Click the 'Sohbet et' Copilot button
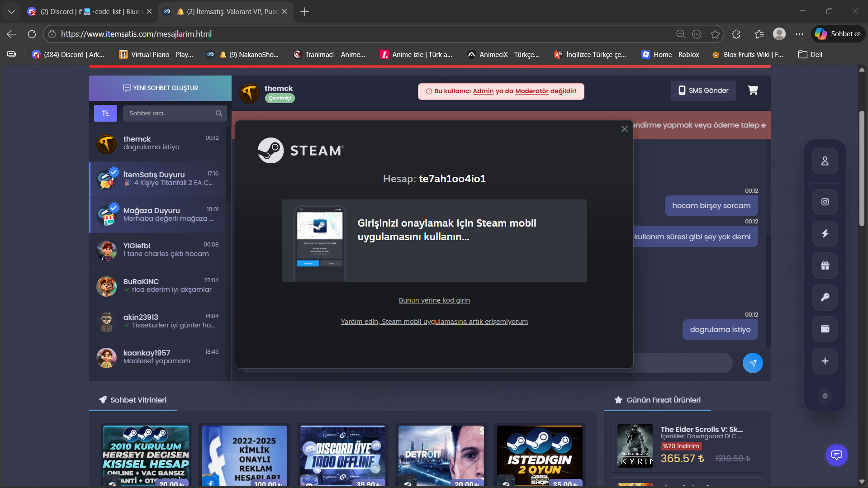 tap(838, 34)
